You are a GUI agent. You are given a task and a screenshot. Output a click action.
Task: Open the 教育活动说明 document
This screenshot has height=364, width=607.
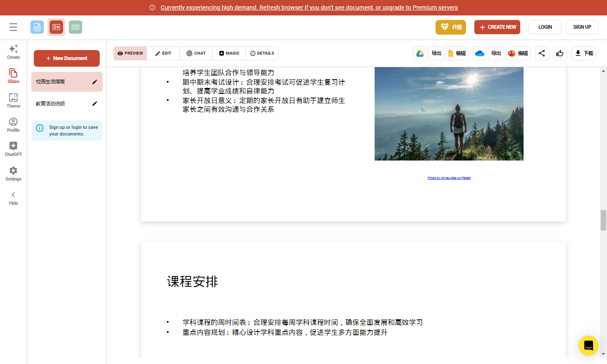50,104
